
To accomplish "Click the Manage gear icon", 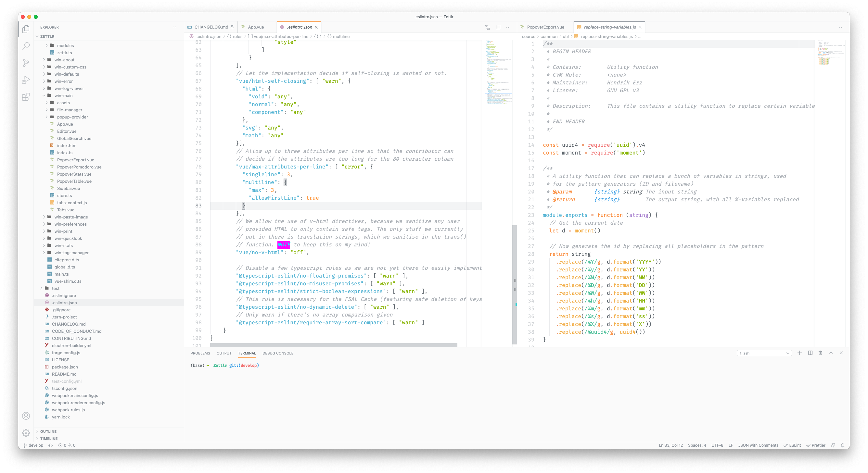I will pyautogui.click(x=26, y=433).
